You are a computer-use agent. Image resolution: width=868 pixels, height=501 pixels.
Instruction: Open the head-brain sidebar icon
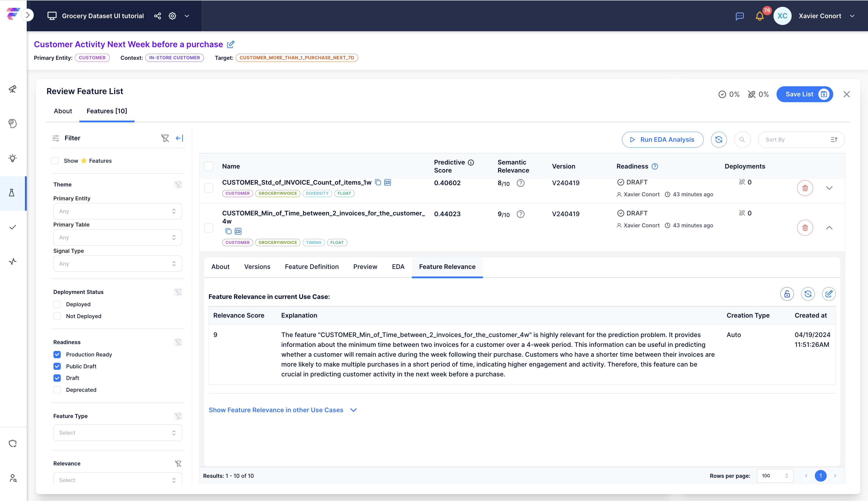[x=13, y=124]
